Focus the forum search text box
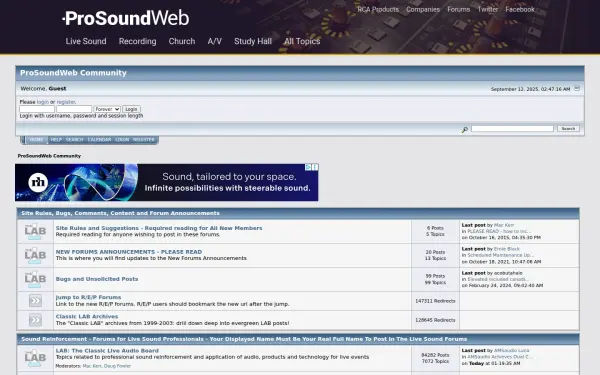600x375 pixels. (512, 129)
